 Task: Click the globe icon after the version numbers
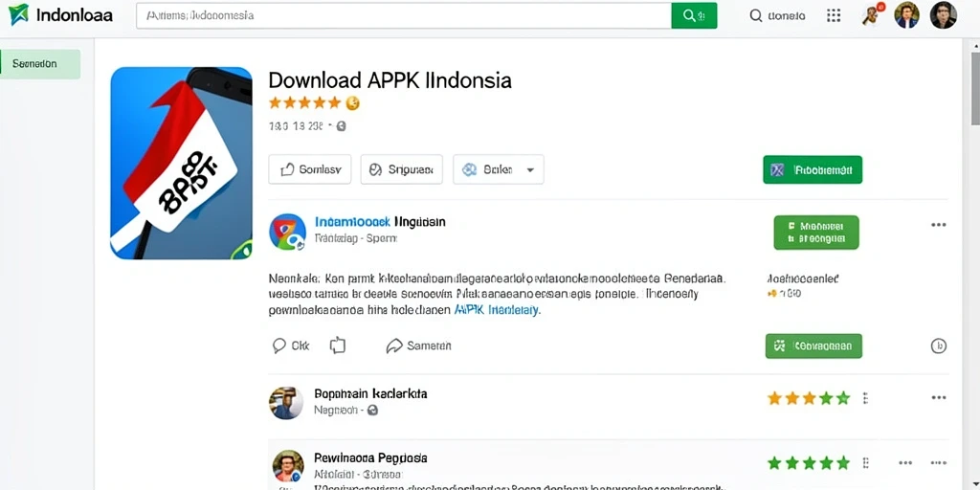click(341, 126)
